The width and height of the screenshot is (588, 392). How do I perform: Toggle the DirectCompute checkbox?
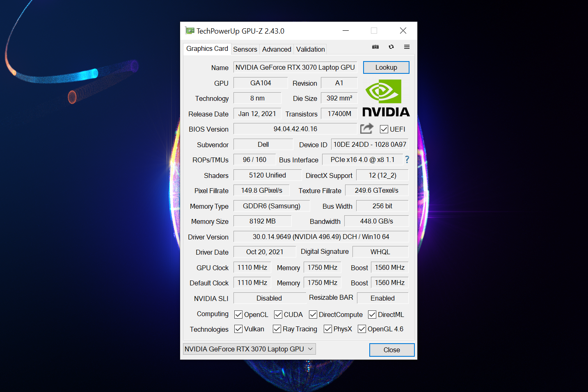point(313,315)
